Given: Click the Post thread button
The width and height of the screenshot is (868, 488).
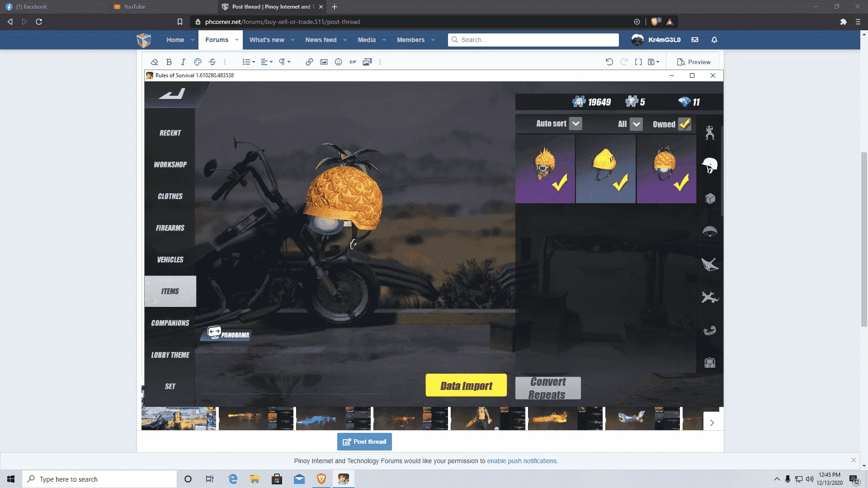Looking at the screenshot, I should tap(364, 441).
